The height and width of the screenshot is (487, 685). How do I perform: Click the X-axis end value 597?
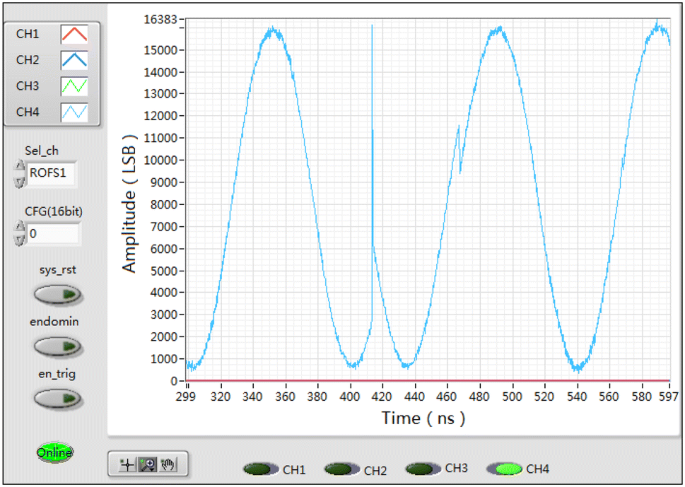(x=668, y=397)
